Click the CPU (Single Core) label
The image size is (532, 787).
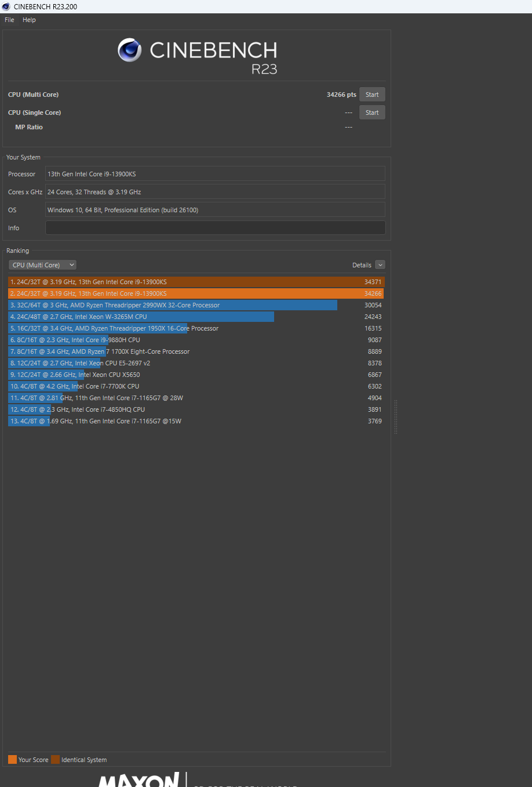[x=34, y=113]
